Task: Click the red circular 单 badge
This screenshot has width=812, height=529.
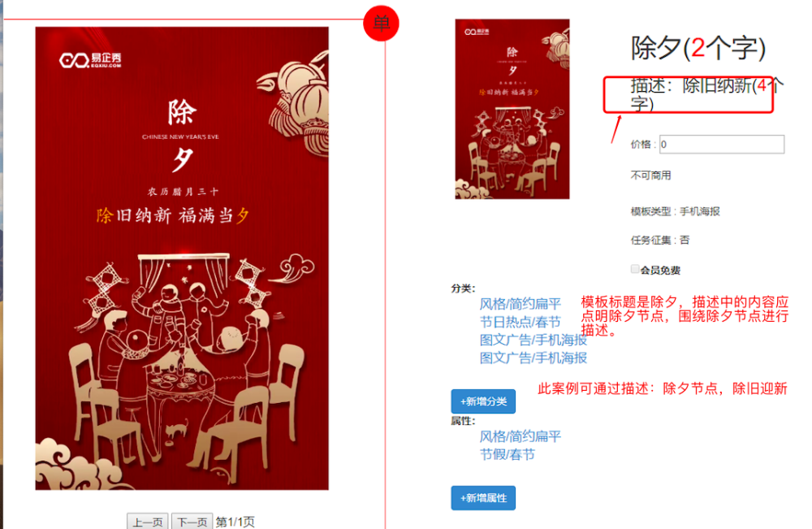Action: click(x=381, y=24)
